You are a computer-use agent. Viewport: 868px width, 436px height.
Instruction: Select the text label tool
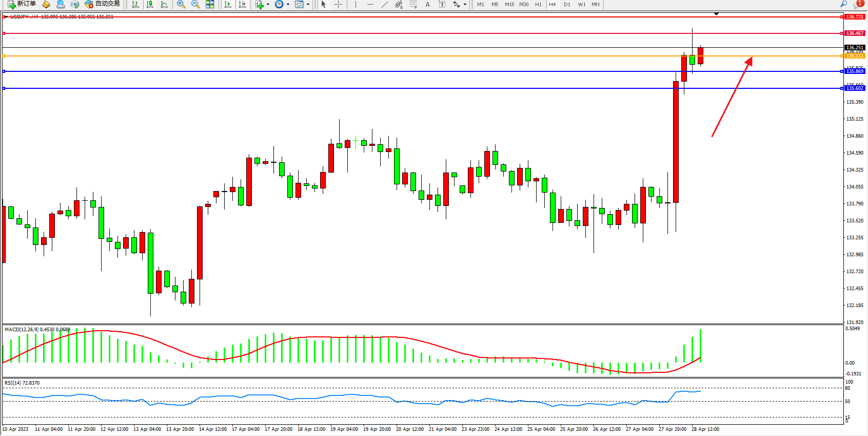pyautogui.click(x=427, y=4)
